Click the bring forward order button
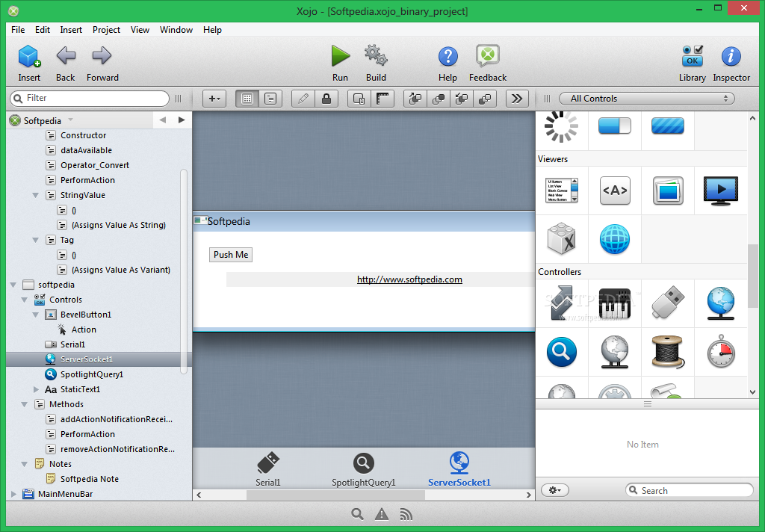765x532 pixels. [x=415, y=99]
